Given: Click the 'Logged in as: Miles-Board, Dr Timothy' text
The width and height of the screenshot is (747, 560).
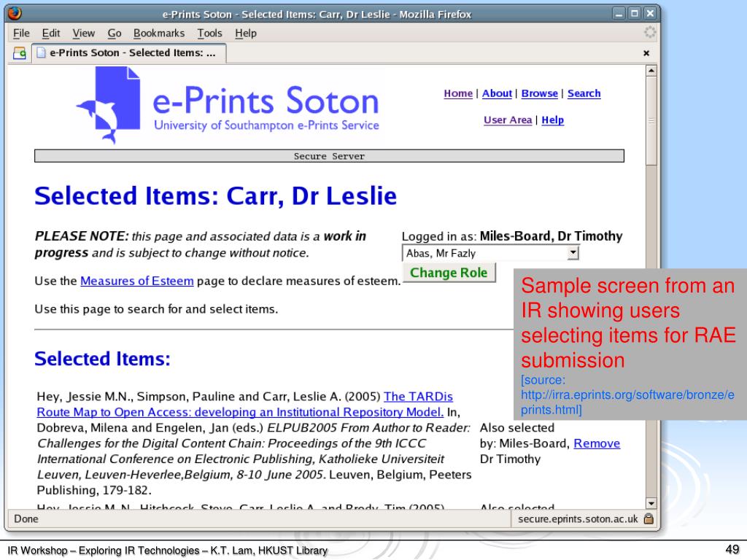Looking at the screenshot, I should tap(512, 236).
